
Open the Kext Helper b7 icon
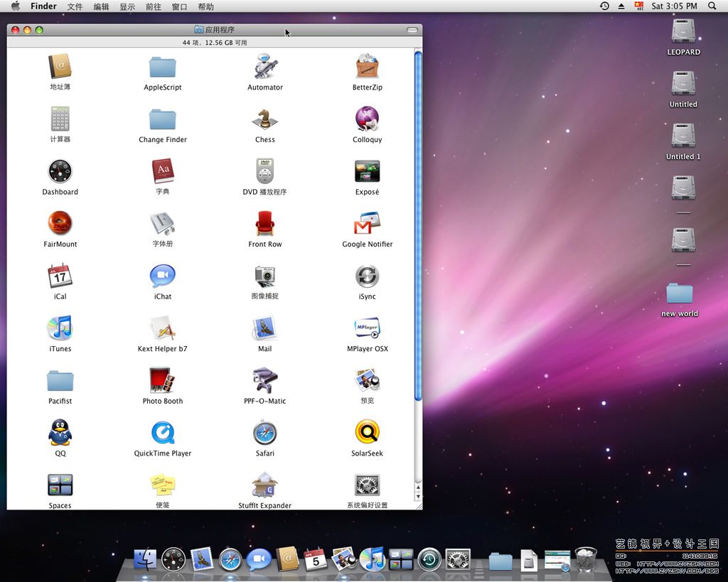point(163,328)
